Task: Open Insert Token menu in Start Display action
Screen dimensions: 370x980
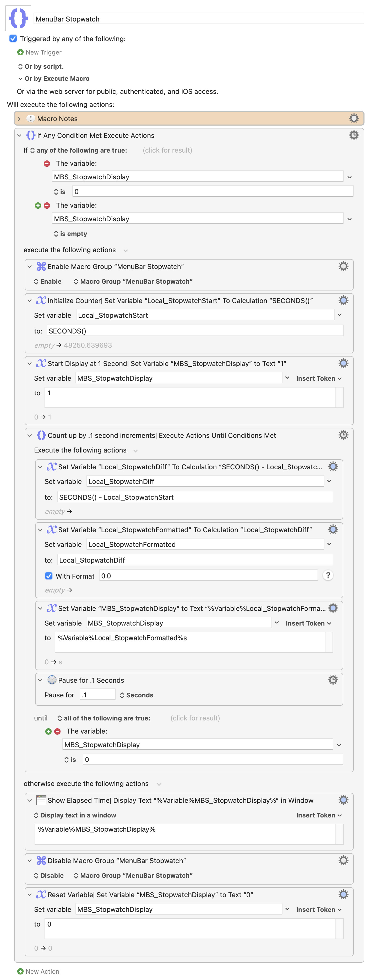Action: coord(319,378)
